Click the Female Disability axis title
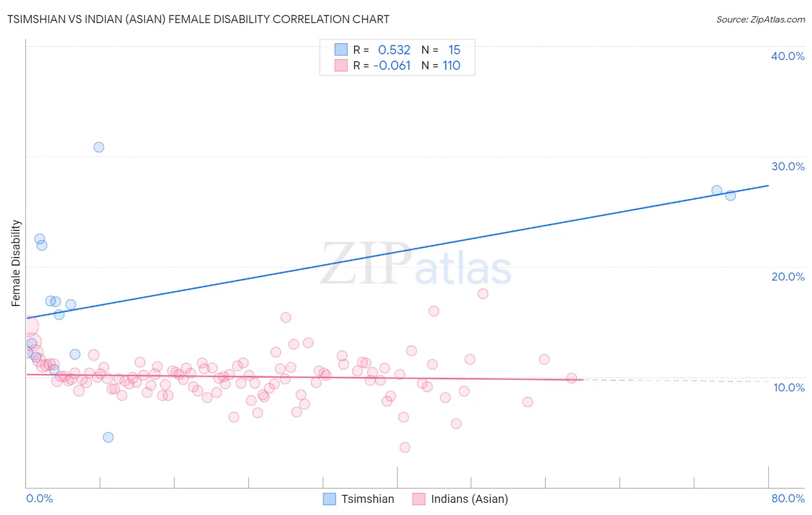Screen dimensions: 812x515 pos(16,263)
